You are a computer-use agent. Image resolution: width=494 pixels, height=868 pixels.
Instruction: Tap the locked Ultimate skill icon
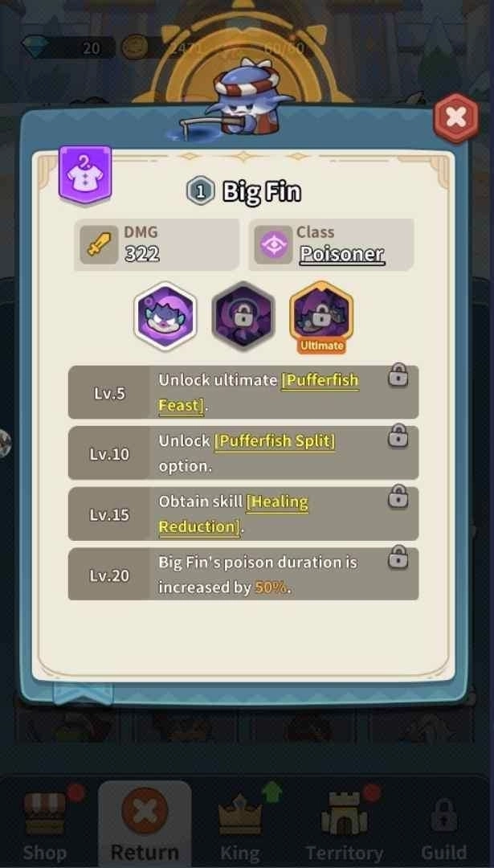[x=321, y=316]
